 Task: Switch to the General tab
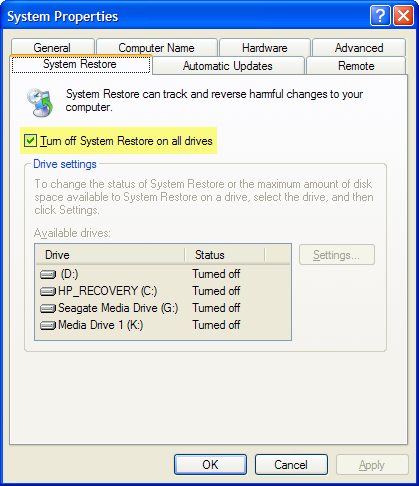(x=52, y=48)
